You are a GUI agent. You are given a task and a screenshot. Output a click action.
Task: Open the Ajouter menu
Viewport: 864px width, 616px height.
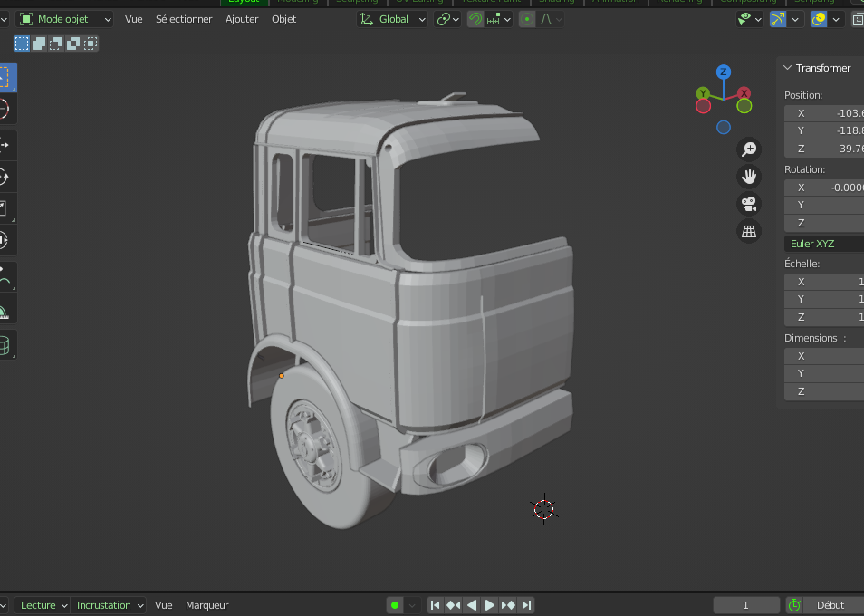click(242, 19)
